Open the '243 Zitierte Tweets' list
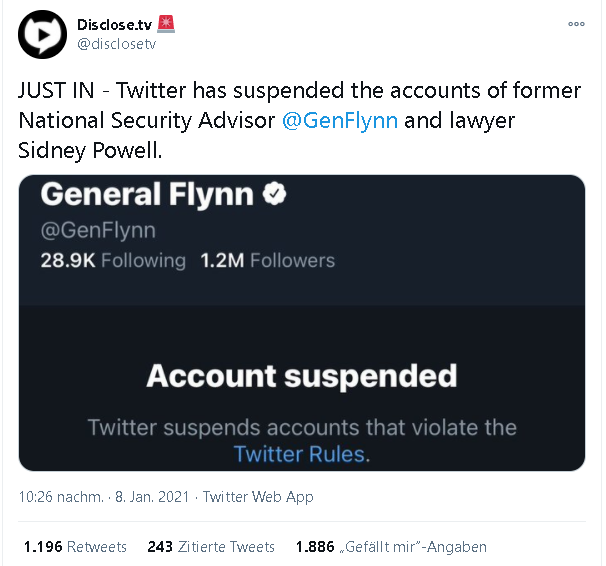The image size is (606, 566). (210, 547)
